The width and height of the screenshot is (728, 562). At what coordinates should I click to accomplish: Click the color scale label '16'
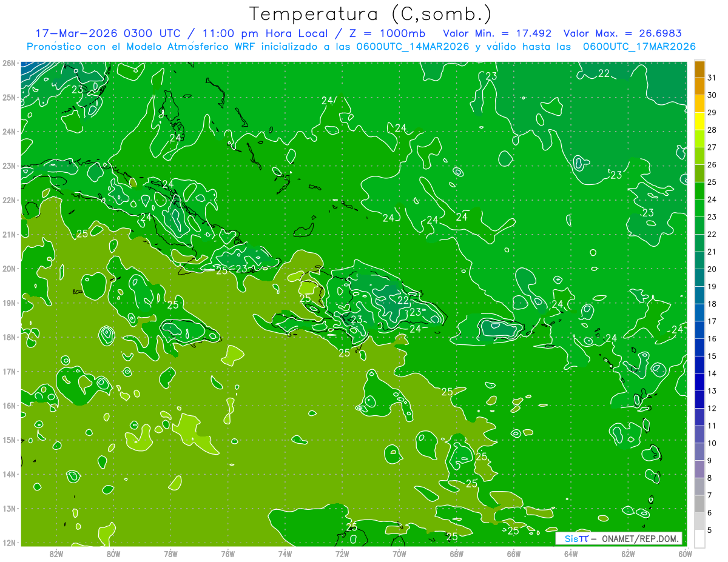point(712,339)
